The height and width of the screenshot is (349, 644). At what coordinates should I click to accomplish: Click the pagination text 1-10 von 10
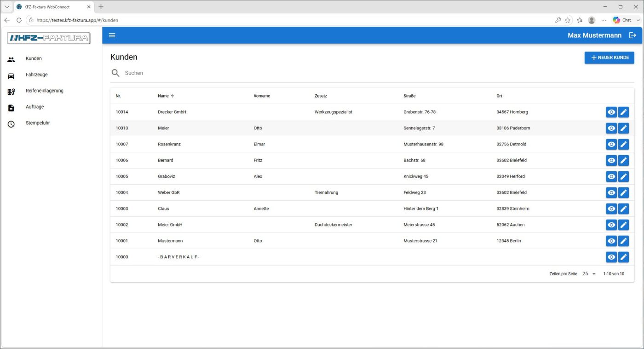(x=614, y=274)
